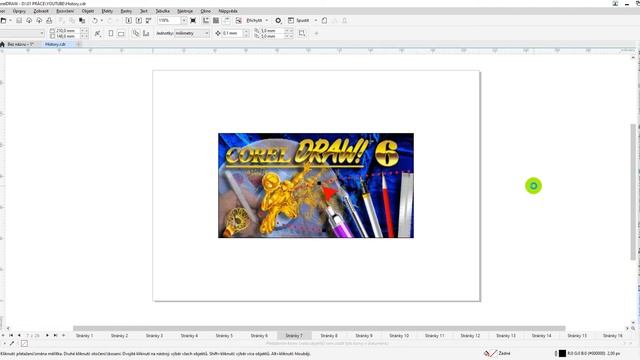Open the Objekt menu
The image size is (640, 360).
(x=88, y=11)
